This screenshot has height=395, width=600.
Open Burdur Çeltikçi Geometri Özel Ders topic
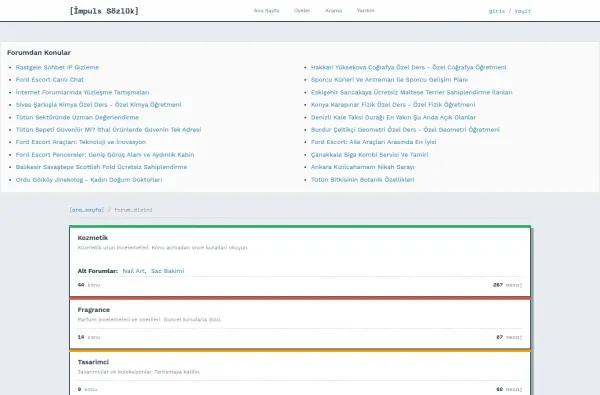click(x=405, y=130)
